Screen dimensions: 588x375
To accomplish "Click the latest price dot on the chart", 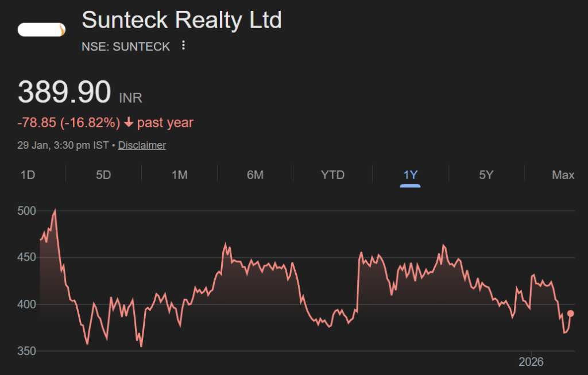I will click(x=570, y=312).
